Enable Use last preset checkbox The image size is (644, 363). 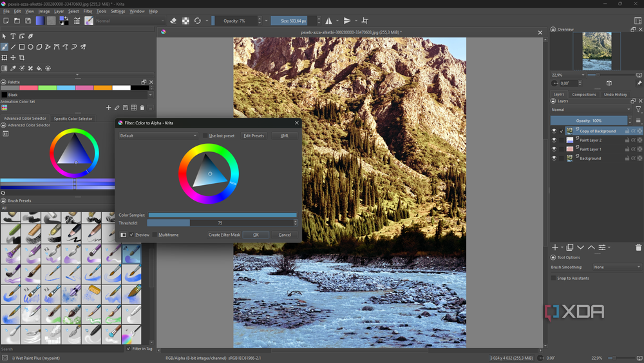pyautogui.click(x=205, y=135)
